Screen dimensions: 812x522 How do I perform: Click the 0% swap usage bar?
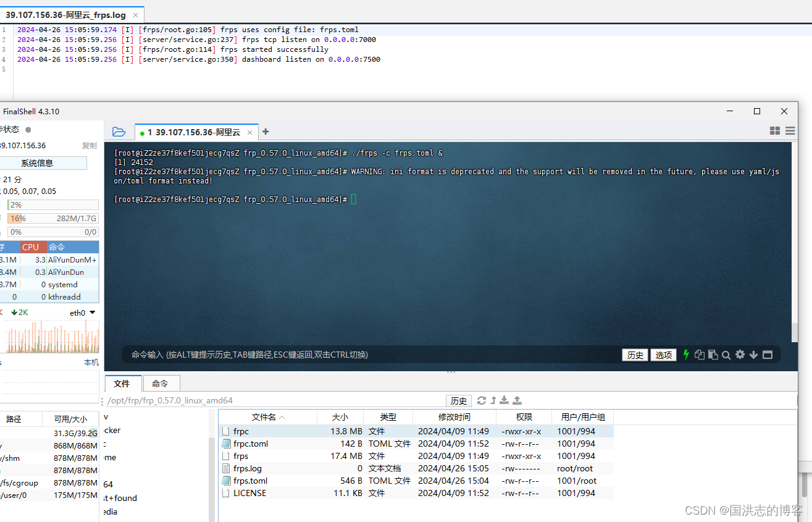click(52, 232)
